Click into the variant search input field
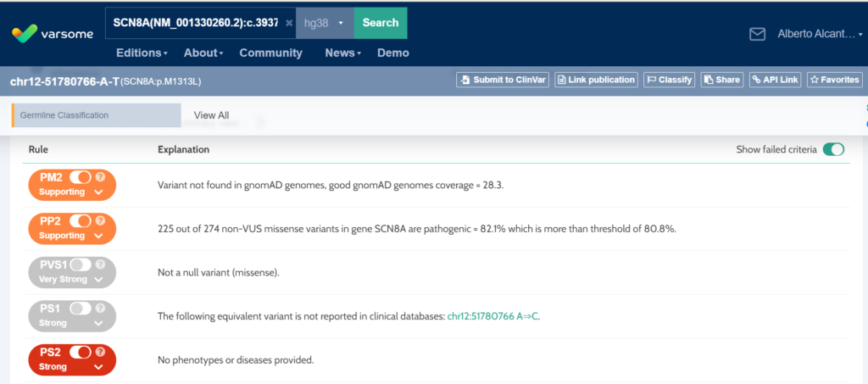Image resolution: width=868 pixels, height=384 pixels. 194,23
